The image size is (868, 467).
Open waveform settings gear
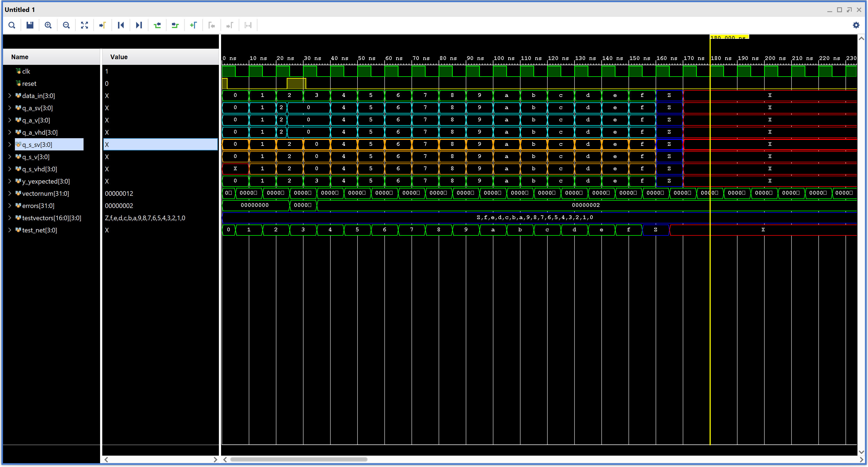click(x=856, y=25)
